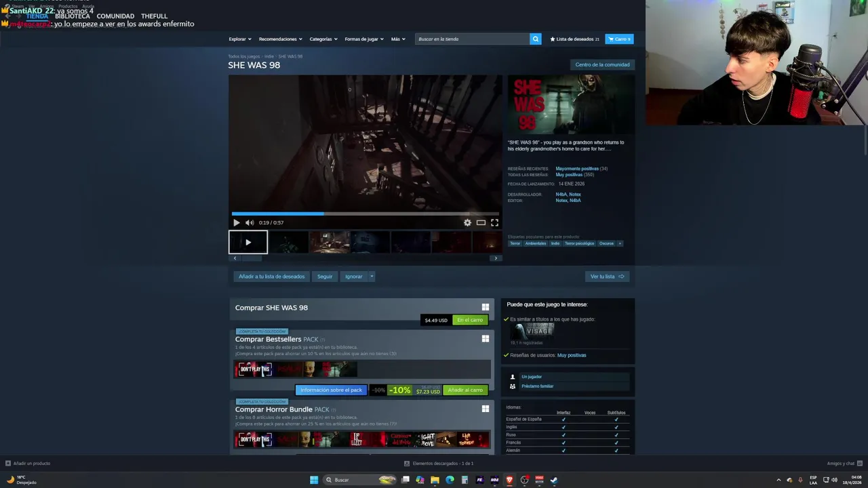Go to BIBLIOTECA tab
This screenshot has width=868, height=488.
point(73,16)
